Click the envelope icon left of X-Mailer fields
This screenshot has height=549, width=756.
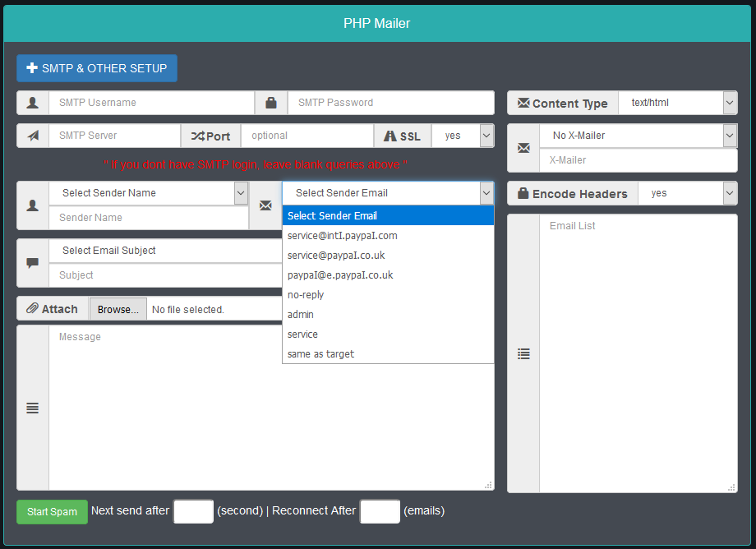(x=523, y=148)
